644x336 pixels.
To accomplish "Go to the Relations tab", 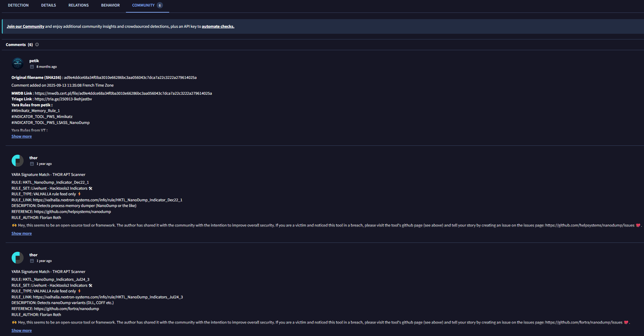I will point(78,5).
